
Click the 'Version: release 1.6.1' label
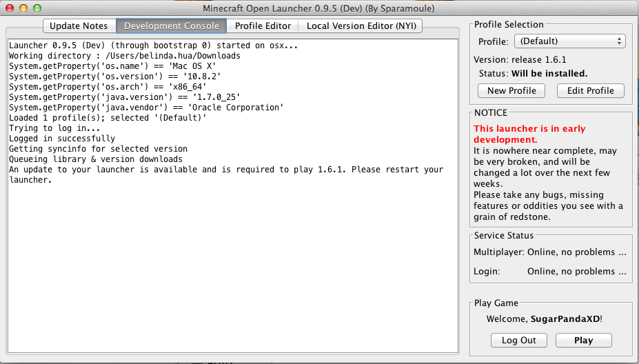click(x=520, y=60)
